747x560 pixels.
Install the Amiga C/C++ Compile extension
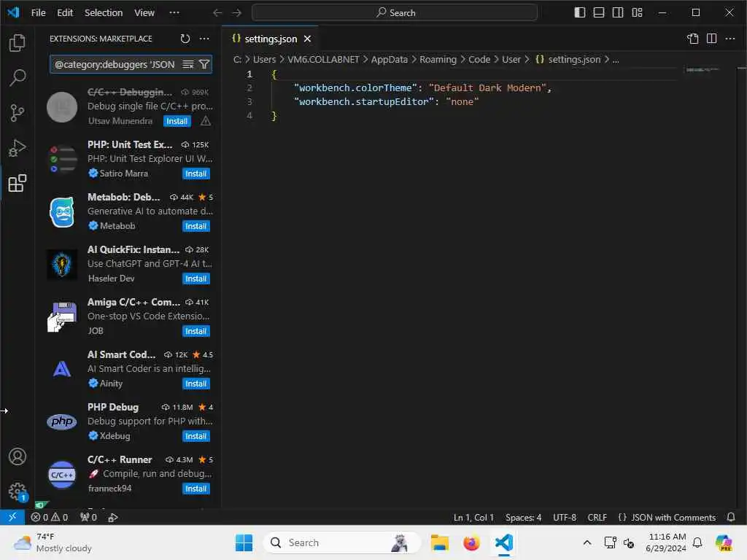coord(196,331)
